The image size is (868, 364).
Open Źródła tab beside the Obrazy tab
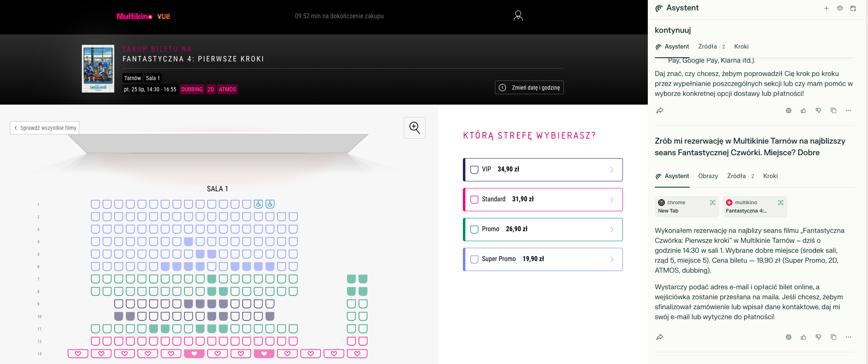740,176
